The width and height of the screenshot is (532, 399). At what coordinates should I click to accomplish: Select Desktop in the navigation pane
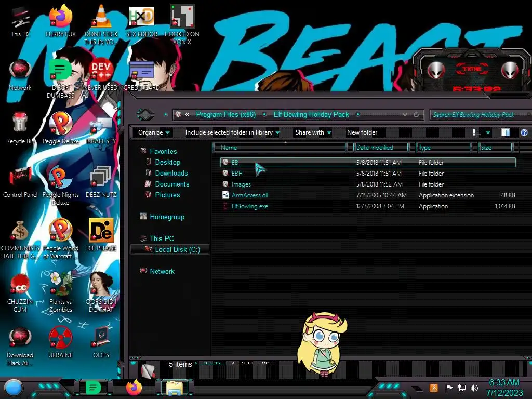168,162
